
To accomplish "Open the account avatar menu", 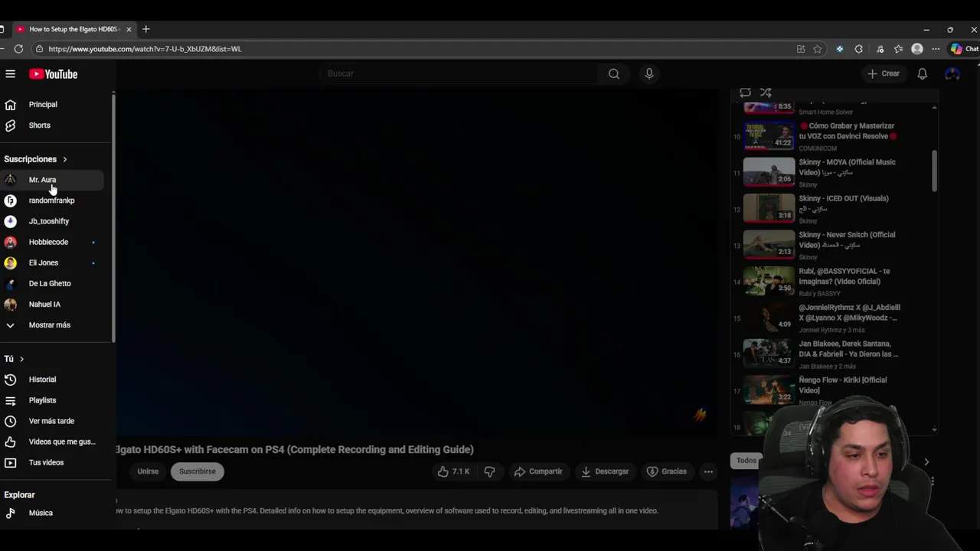I will [x=952, y=73].
